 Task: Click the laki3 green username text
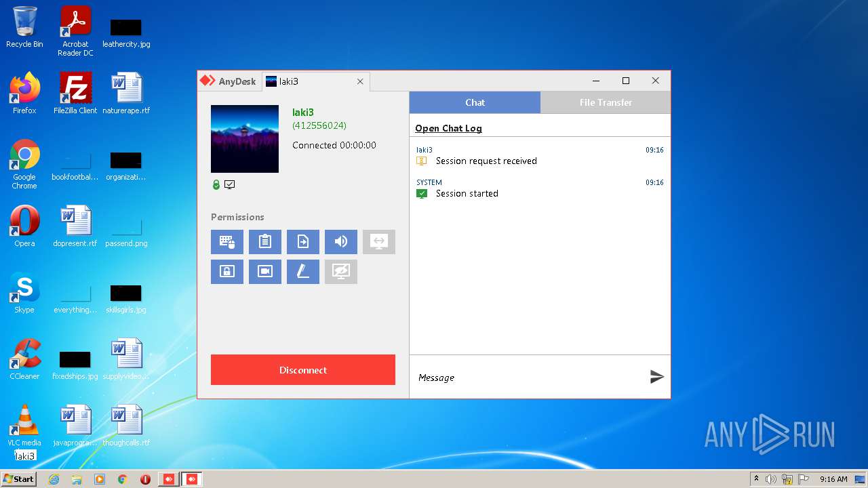pyautogui.click(x=303, y=113)
